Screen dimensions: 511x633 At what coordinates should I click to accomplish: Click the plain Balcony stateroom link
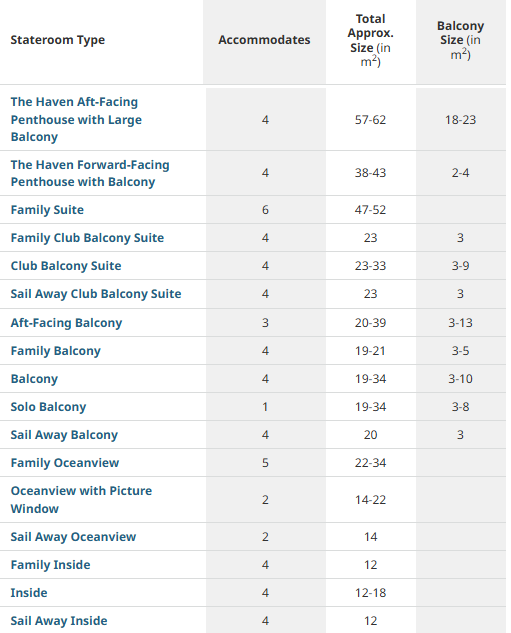[x=34, y=379]
